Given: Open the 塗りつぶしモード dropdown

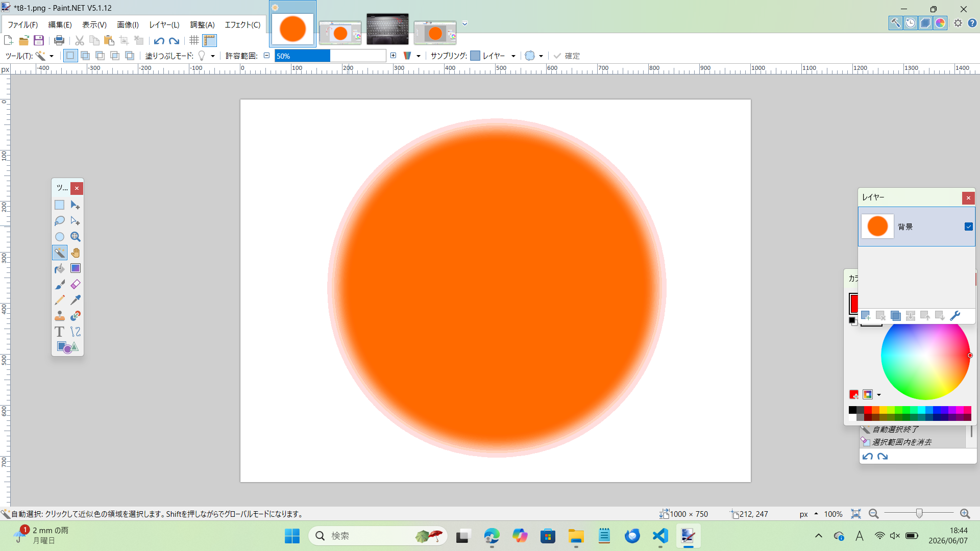Looking at the screenshot, I should click(x=206, y=56).
